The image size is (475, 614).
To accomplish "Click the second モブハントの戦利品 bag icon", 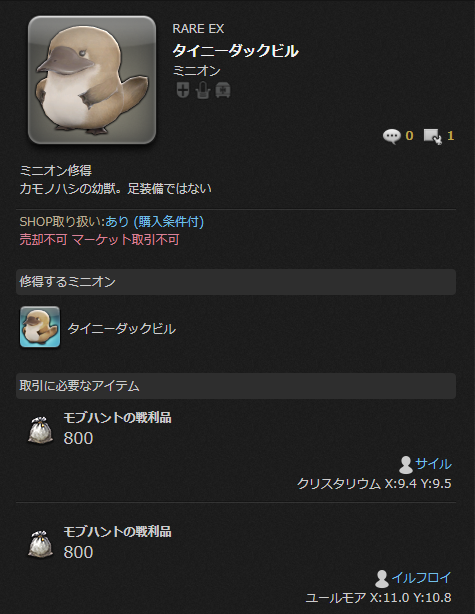I will coord(40,544).
